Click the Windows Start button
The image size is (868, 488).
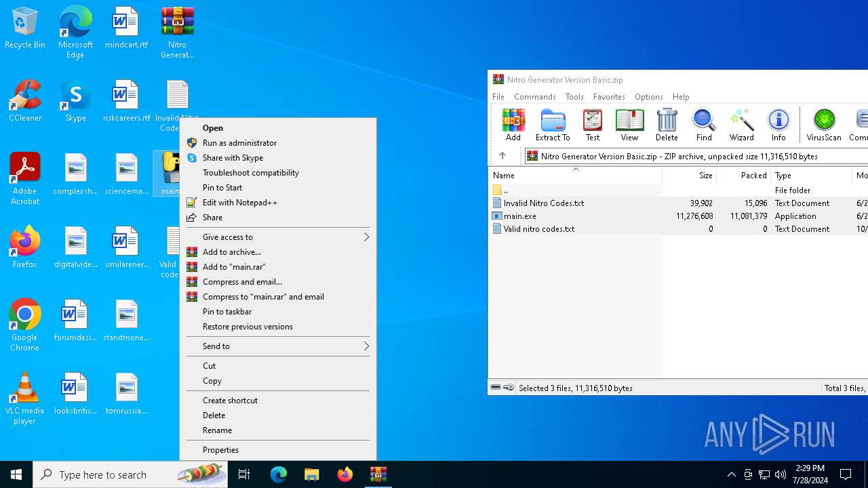pyautogui.click(x=16, y=474)
